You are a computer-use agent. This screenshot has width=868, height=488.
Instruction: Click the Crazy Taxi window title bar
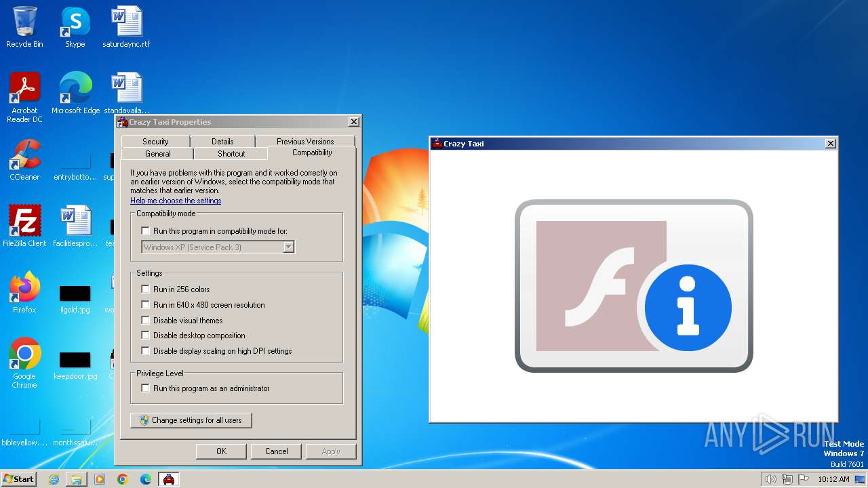click(627, 144)
